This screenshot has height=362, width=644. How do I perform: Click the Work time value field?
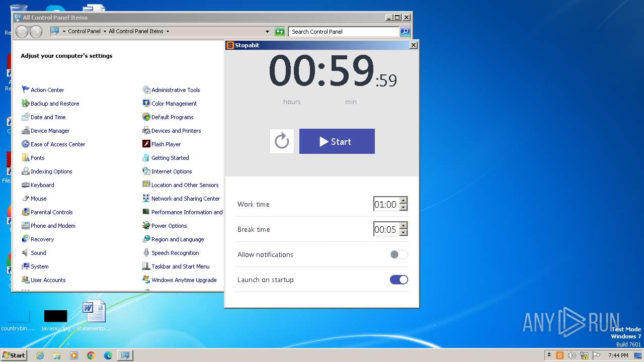(x=386, y=204)
